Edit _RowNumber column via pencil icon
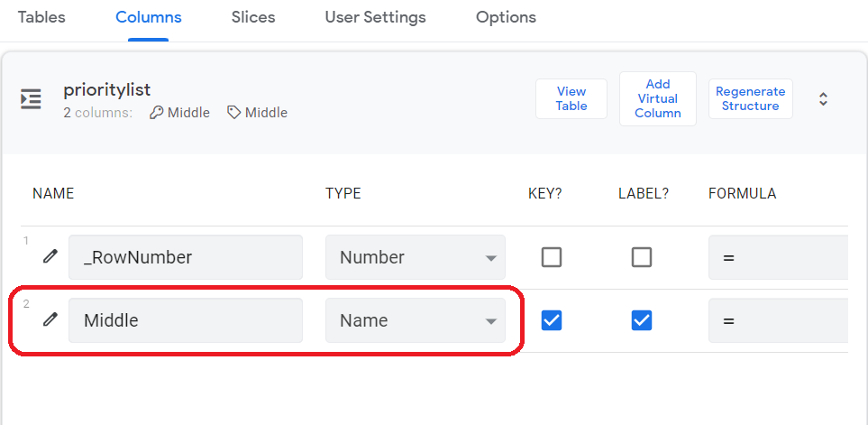Screen dimensions: 868x425 50,256
